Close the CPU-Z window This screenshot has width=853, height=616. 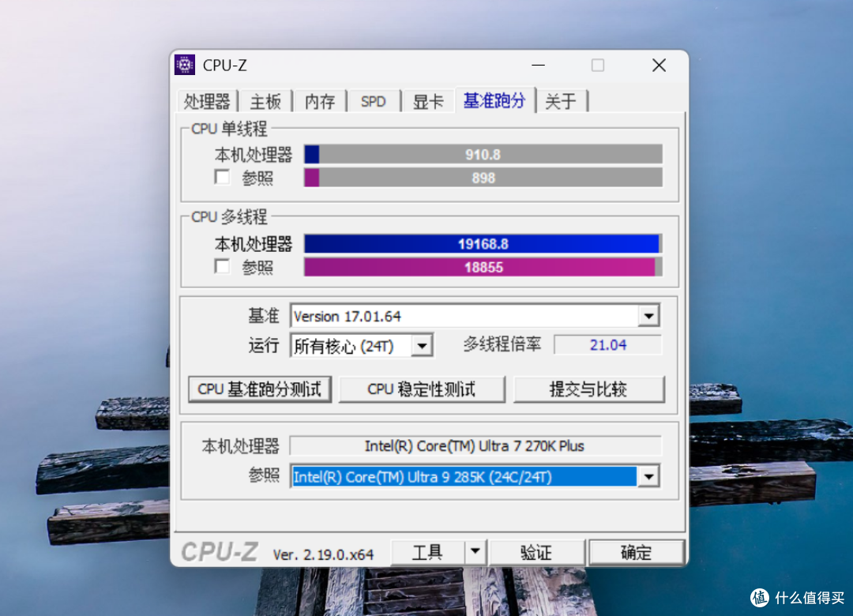[659, 65]
